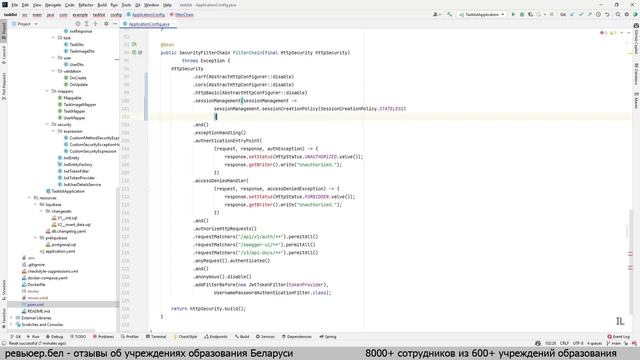Click ApplicationConfig breadcrumb in navigation bar
The height and width of the screenshot is (360, 640).
click(146, 15)
